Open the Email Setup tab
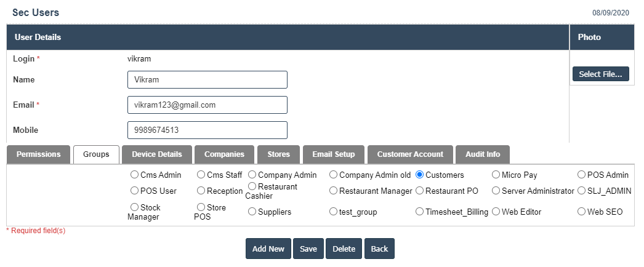The width and height of the screenshot is (644, 267). point(333,154)
